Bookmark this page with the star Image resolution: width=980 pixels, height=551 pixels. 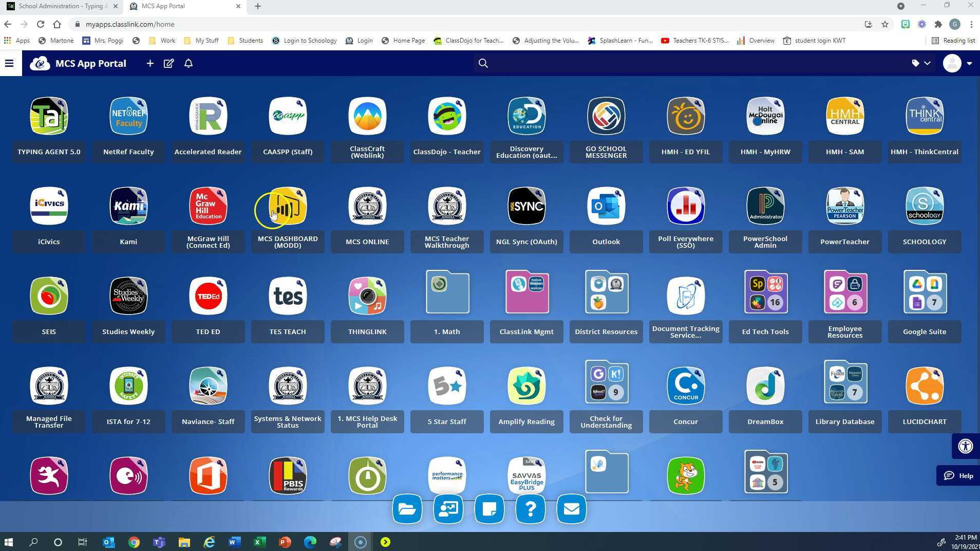click(x=885, y=24)
